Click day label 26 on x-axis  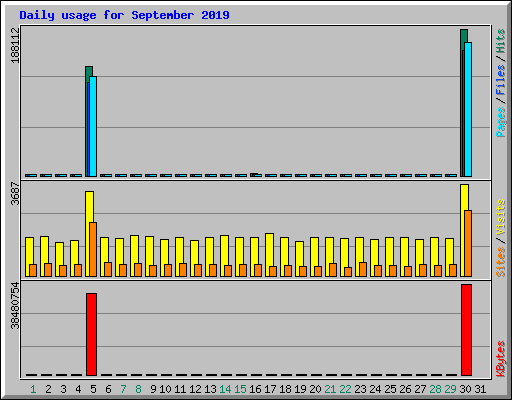(x=405, y=389)
